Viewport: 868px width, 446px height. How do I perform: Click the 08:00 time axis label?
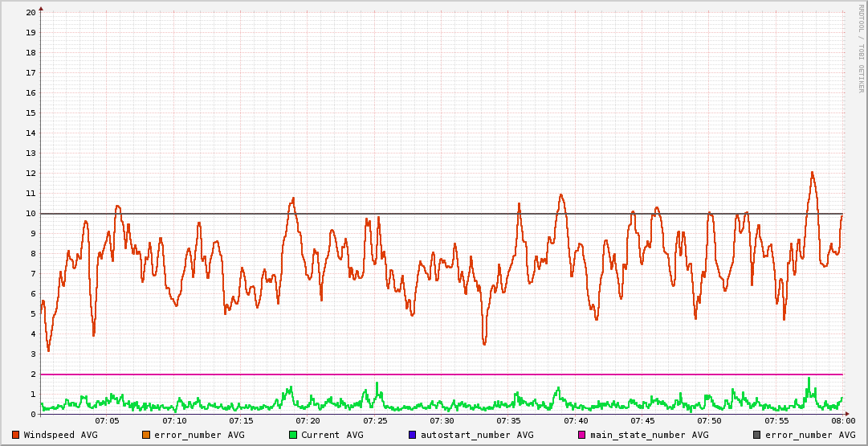(x=843, y=421)
